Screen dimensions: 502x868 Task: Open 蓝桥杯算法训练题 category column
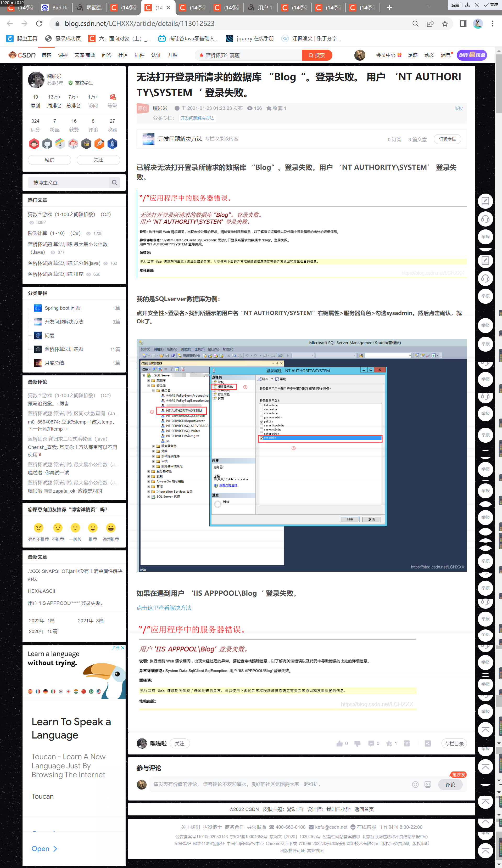pyautogui.click(x=64, y=349)
